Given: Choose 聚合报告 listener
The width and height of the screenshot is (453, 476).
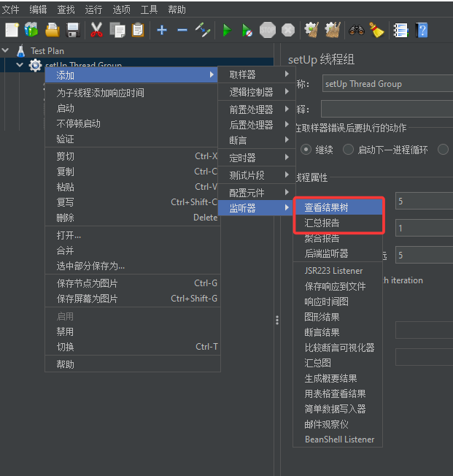Looking at the screenshot, I should point(338,238).
